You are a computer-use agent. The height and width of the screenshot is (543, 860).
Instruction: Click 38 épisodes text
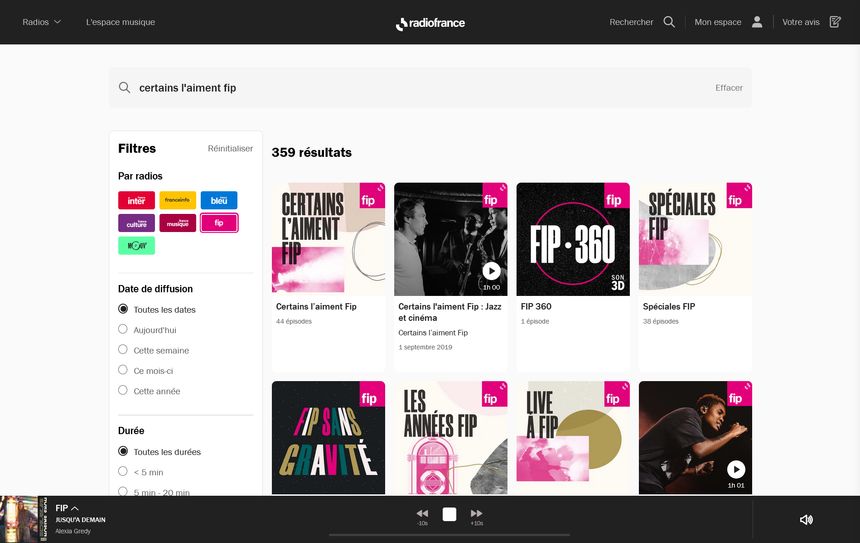(660, 321)
